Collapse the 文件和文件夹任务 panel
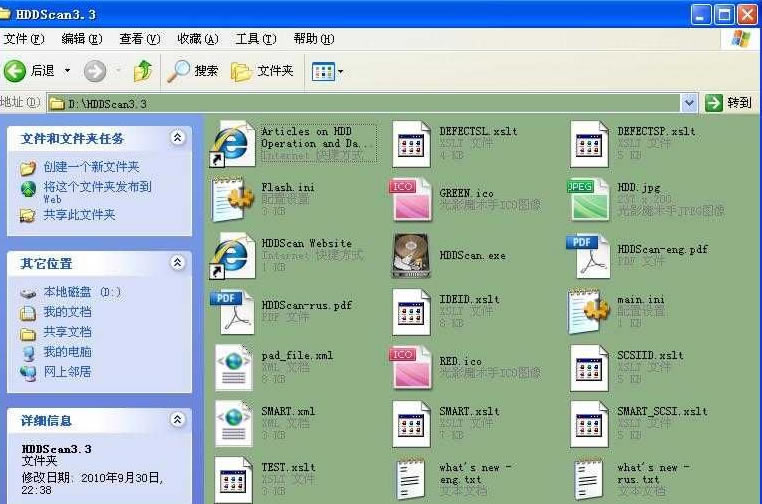Screen dimensions: 762x504 pos(177,138)
